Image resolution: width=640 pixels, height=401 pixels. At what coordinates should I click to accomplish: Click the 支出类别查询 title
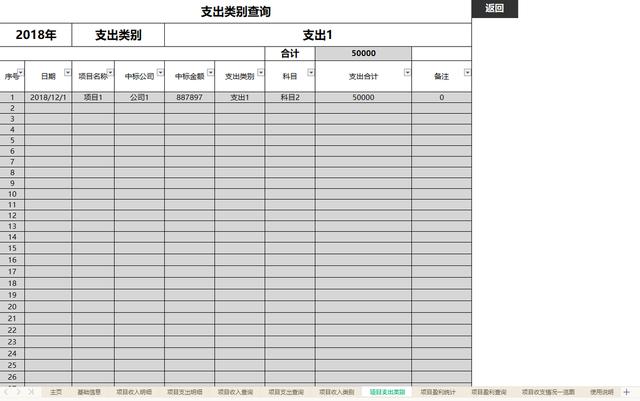click(x=236, y=11)
